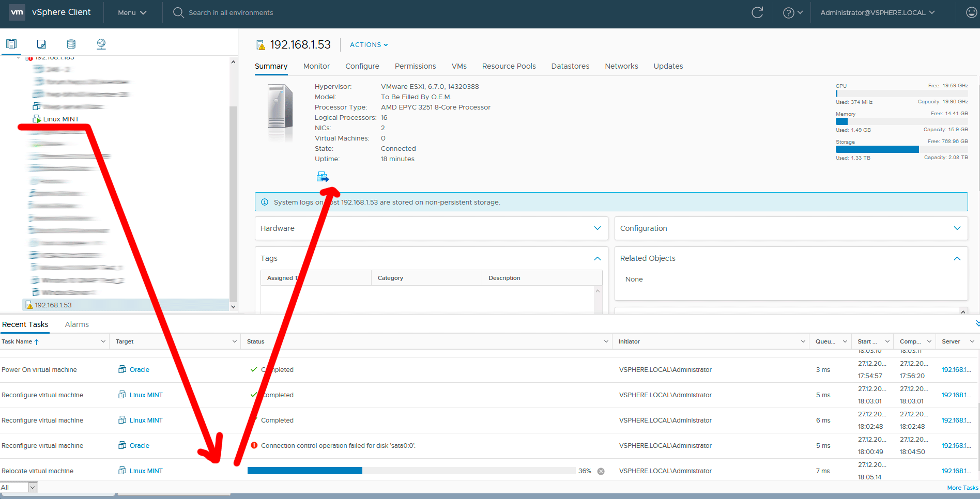
Task: Open Networking inventory view
Action: pyautogui.click(x=101, y=44)
